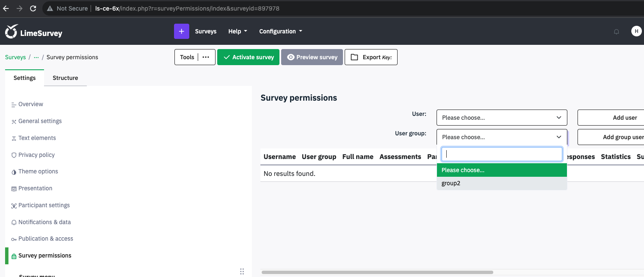The height and width of the screenshot is (277, 644).
Task: Switch to the Structure tab
Action: [65, 78]
